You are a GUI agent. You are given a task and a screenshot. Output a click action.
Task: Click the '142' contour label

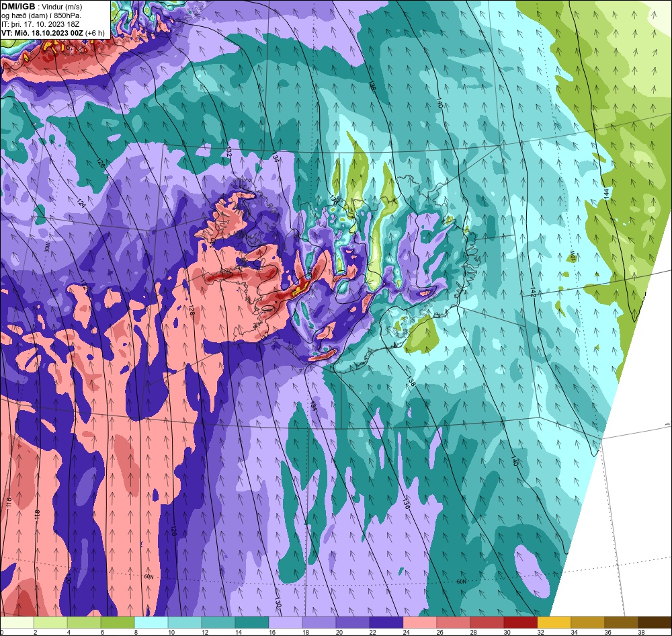point(533,292)
